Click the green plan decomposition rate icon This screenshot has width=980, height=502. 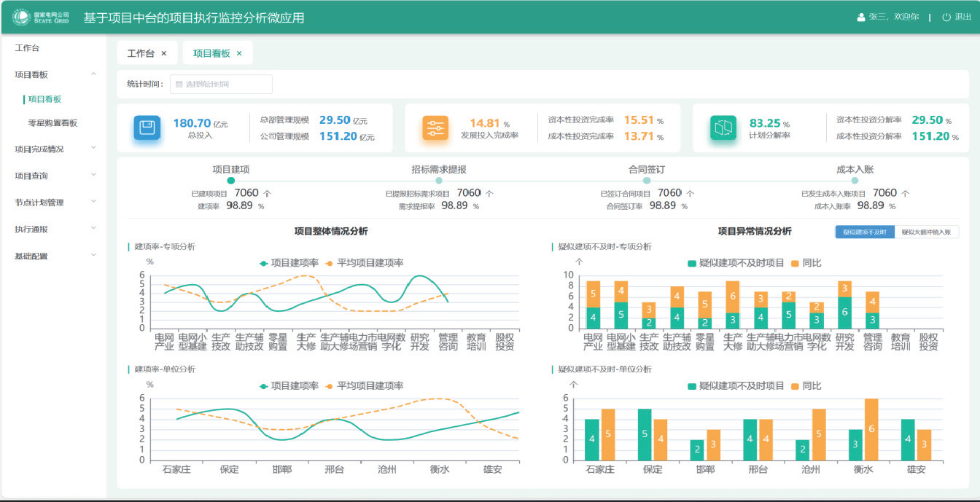[723, 128]
